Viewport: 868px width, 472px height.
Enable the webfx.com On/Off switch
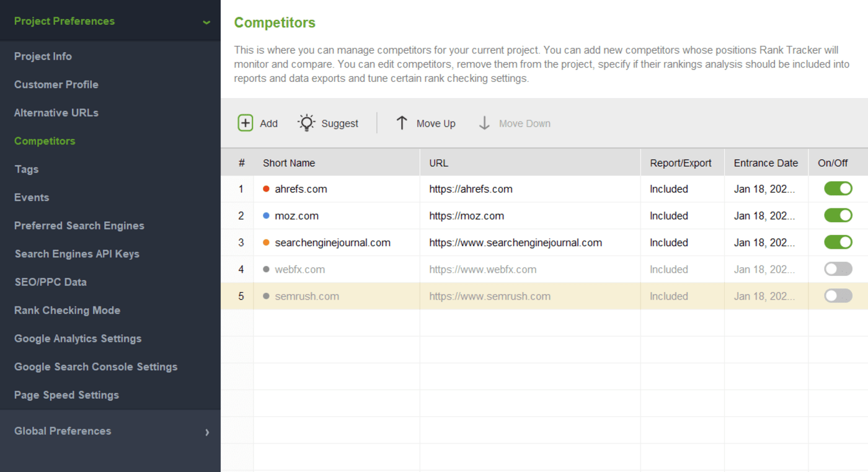click(x=838, y=269)
